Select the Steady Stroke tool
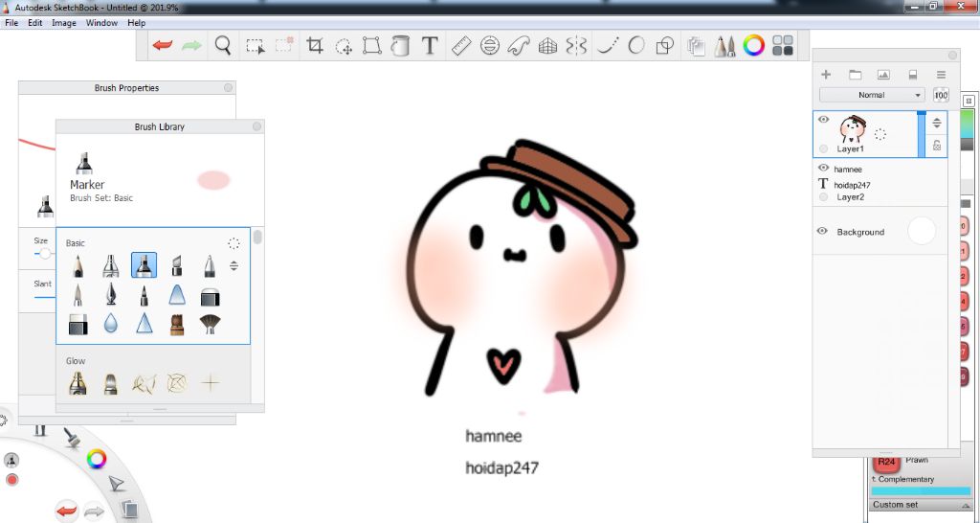Viewport: 980px width, 523px height. (x=608, y=46)
